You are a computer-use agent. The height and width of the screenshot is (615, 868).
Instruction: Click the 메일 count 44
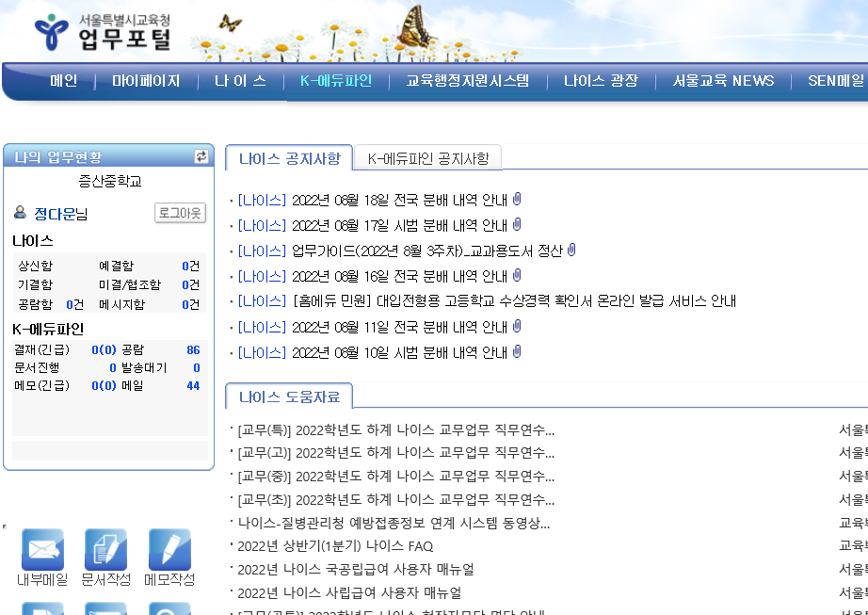pos(193,385)
